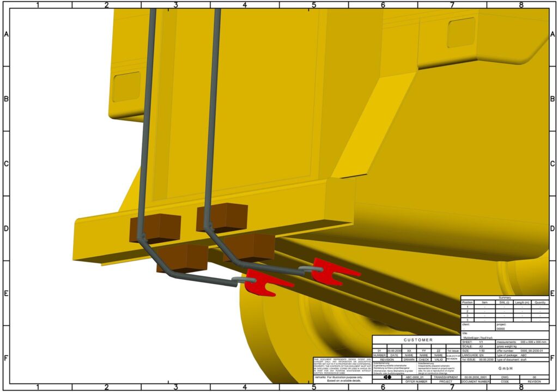Image resolution: width=558 pixels, height=392 pixels.
Task: Select the CHECK label cell
Action: click(424, 360)
